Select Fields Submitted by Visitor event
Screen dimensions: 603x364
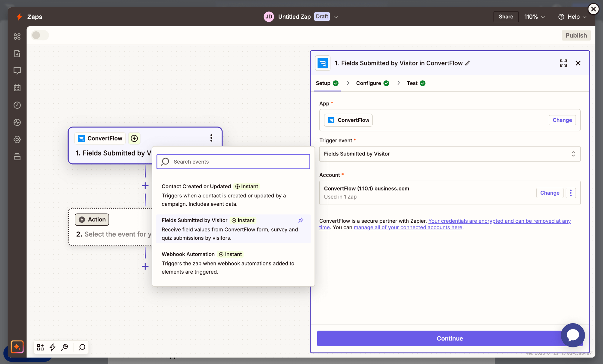tap(233, 229)
